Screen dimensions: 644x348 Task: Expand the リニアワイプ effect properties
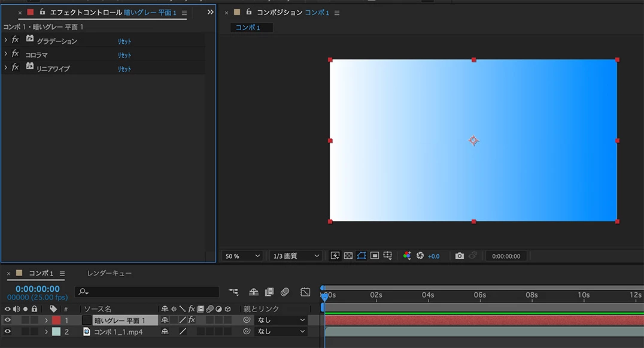[6, 67]
